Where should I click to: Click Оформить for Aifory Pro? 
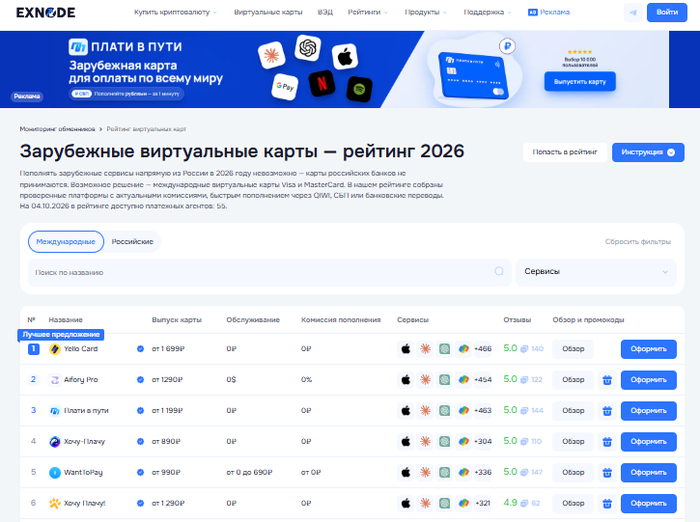coord(648,380)
